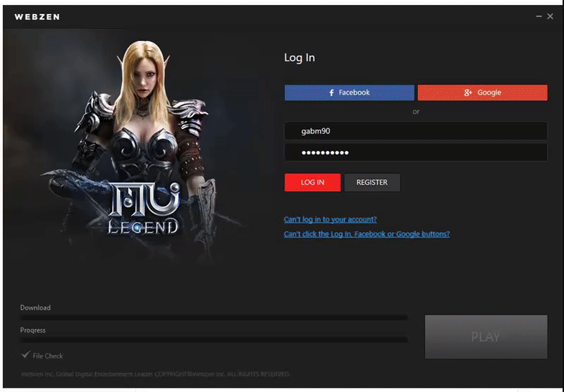Image resolution: width=564 pixels, height=392 pixels.
Task: Click the MU Legend game logo
Action: 143,208
